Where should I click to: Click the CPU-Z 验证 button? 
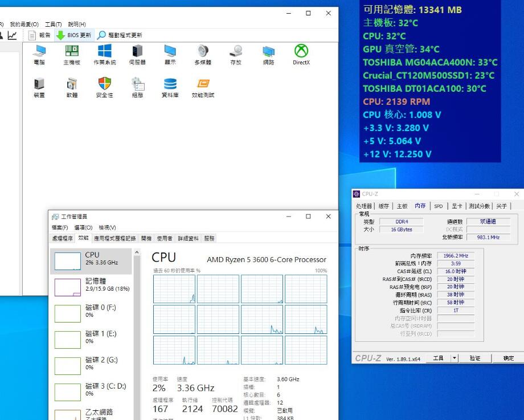(475, 358)
